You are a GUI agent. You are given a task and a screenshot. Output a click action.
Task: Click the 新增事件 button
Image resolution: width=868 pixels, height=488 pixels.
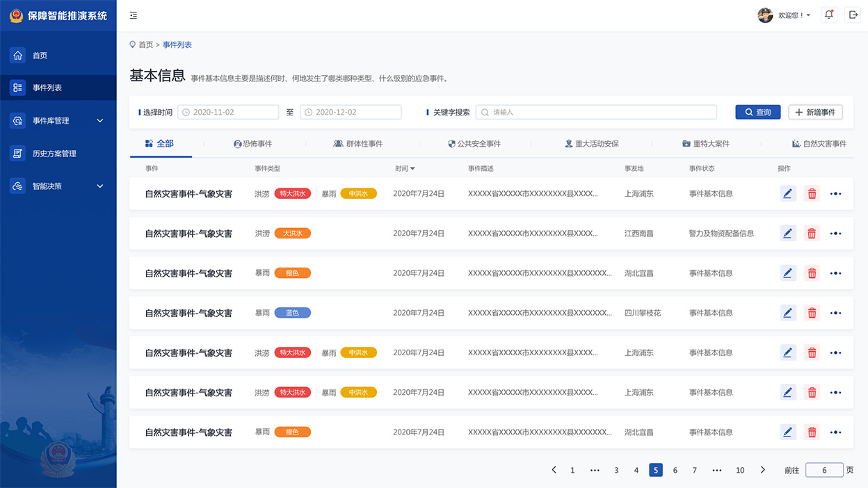pyautogui.click(x=816, y=112)
